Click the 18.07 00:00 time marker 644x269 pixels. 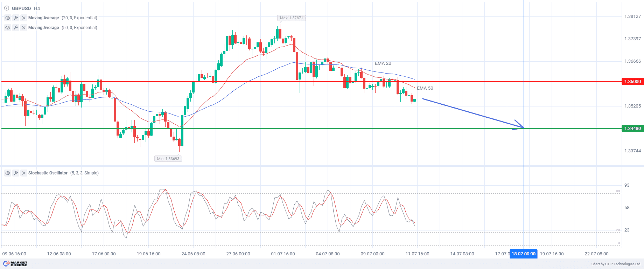click(523, 254)
